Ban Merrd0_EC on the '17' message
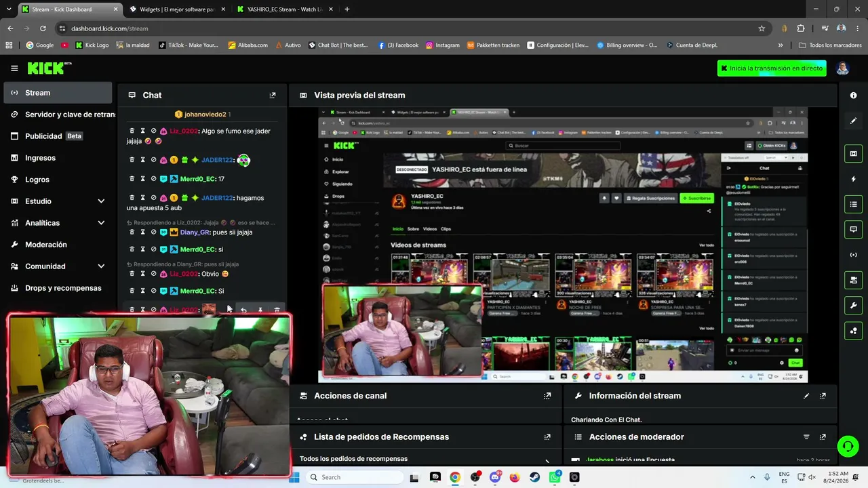868x488 pixels. tap(153, 179)
